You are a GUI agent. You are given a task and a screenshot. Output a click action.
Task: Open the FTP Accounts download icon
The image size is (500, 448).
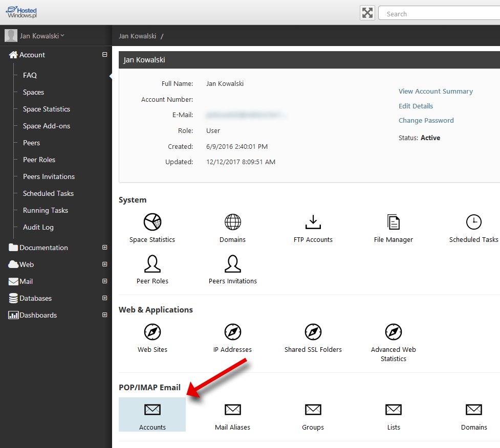pyautogui.click(x=313, y=222)
